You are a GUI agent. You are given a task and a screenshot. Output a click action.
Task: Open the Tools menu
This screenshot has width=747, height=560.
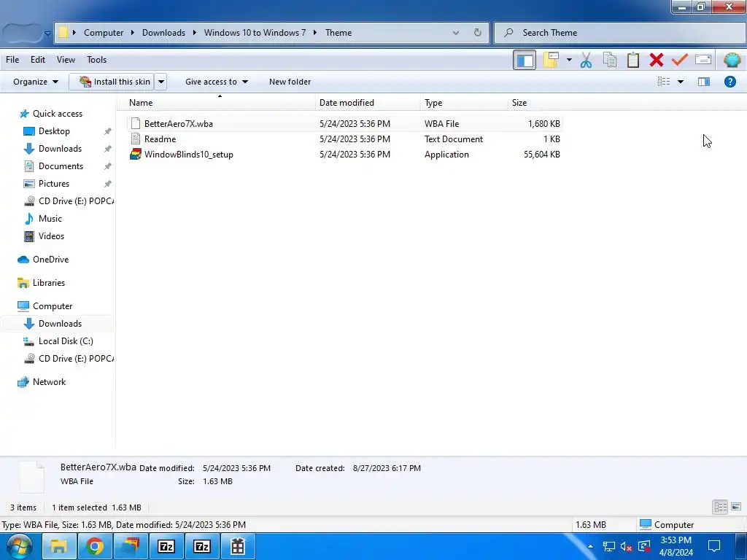tap(97, 60)
